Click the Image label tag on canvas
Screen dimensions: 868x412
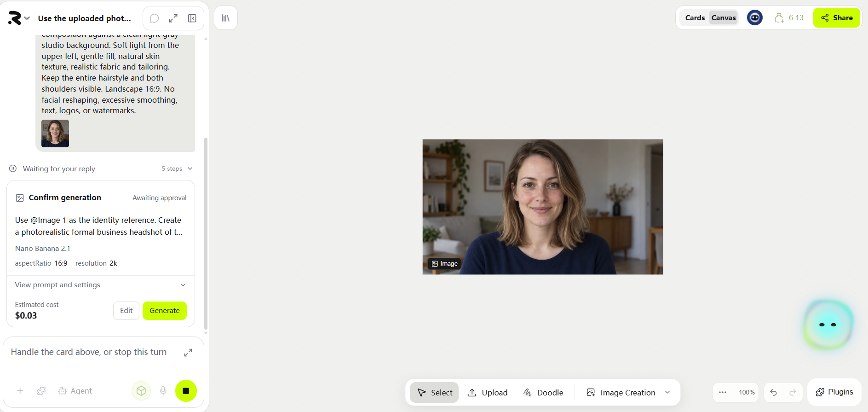pos(444,264)
